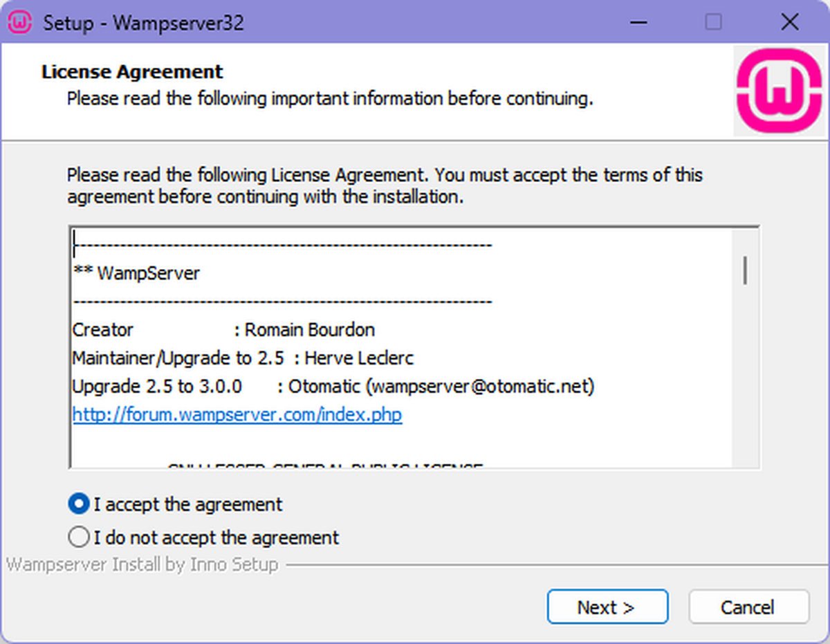Select "I accept the agreement" option
Viewport: 830px width, 644px height.
point(80,504)
